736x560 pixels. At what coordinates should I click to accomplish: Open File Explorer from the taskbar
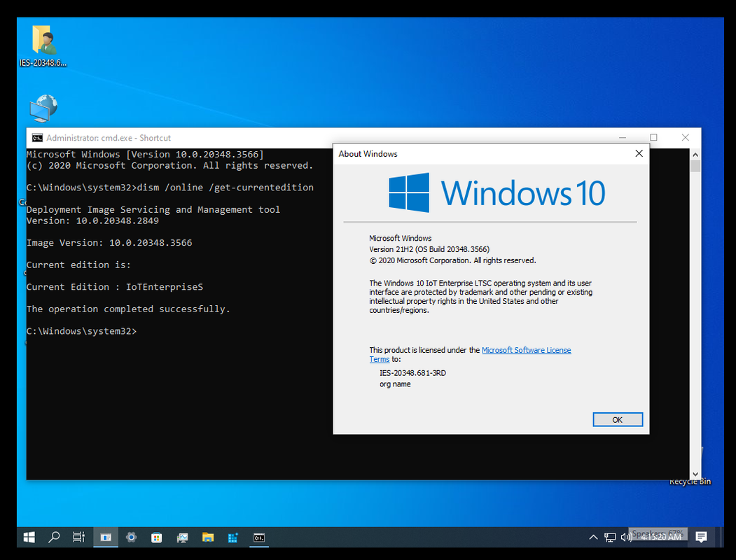click(207, 538)
